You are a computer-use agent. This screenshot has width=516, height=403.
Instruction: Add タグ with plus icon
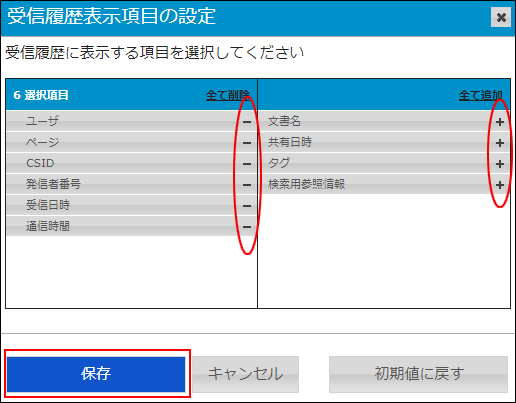tap(499, 164)
